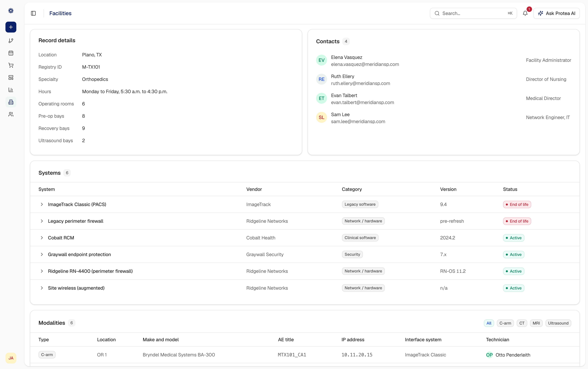588x369 pixels.
Task: Click Active status for Cobalt RCM
Action: (513, 238)
